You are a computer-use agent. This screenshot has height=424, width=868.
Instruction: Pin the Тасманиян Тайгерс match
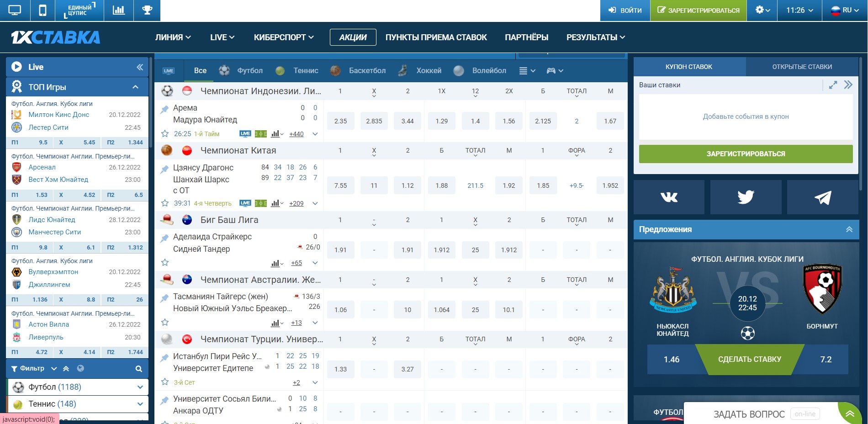164,298
